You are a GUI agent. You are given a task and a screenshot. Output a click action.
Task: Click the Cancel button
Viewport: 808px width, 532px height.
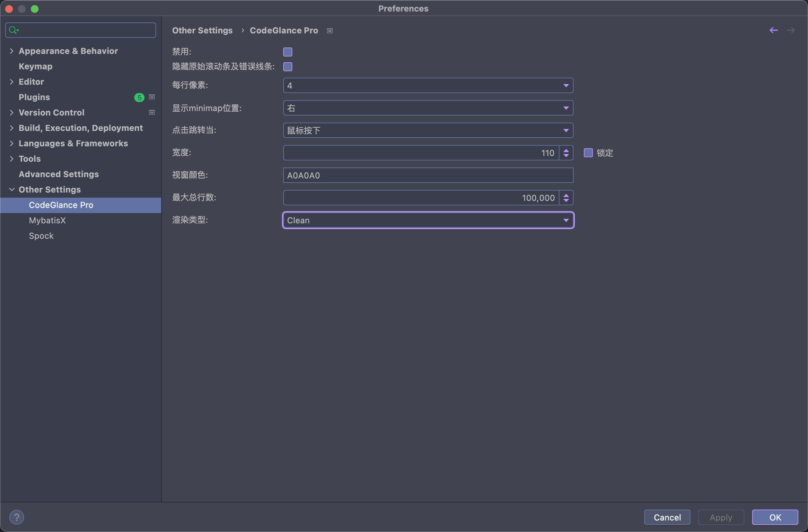[667, 517]
